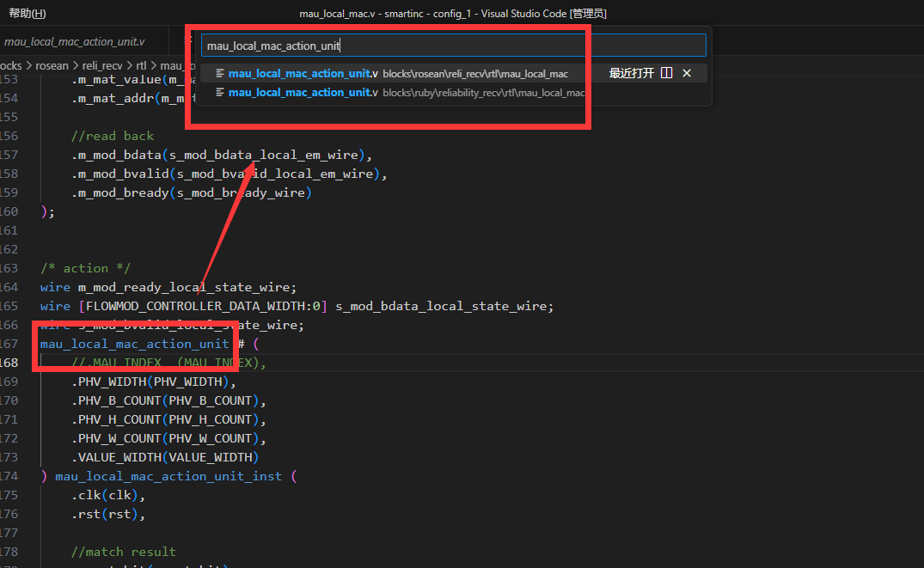Viewport: 924px width, 568px height.
Task: Click the '最近打开' recently opened label
Action: coord(631,73)
